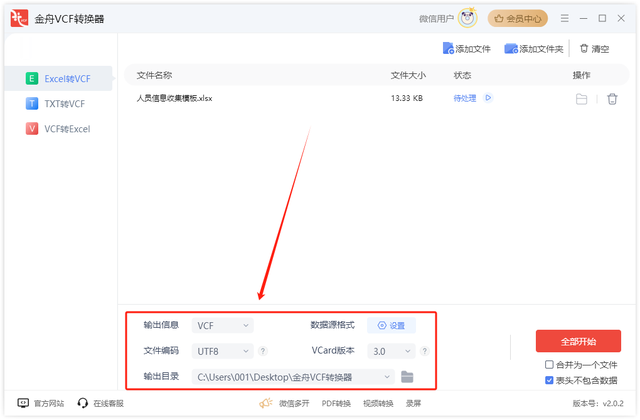This screenshot has width=640, height=420.
Task: Expand the 输出信息 VCF dropdown
Action: pyautogui.click(x=222, y=325)
